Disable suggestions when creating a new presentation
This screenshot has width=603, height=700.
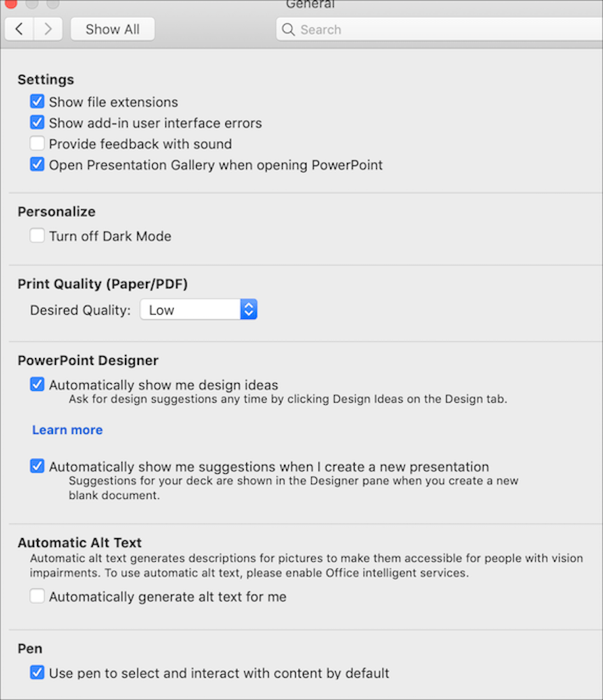click(37, 466)
